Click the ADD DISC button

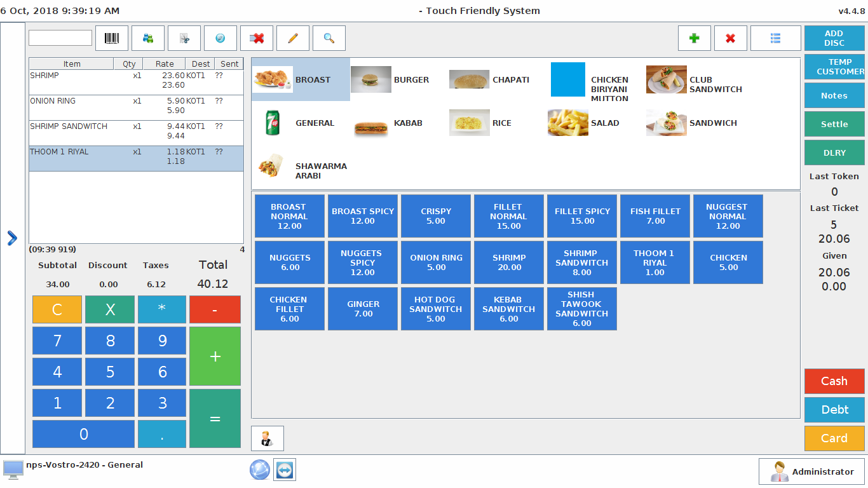[834, 38]
